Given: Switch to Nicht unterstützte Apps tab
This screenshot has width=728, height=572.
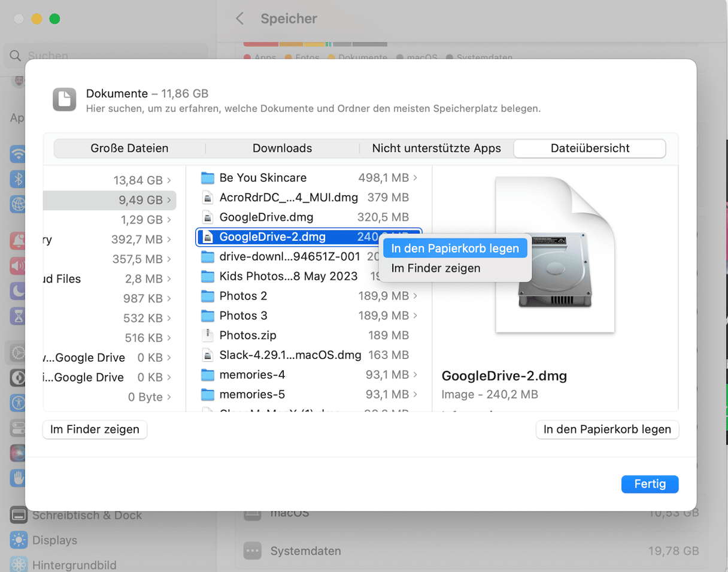Looking at the screenshot, I should click(436, 149).
